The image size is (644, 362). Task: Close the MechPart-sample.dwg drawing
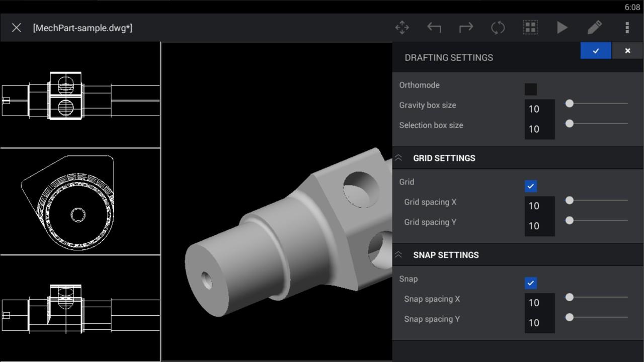pos(16,28)
